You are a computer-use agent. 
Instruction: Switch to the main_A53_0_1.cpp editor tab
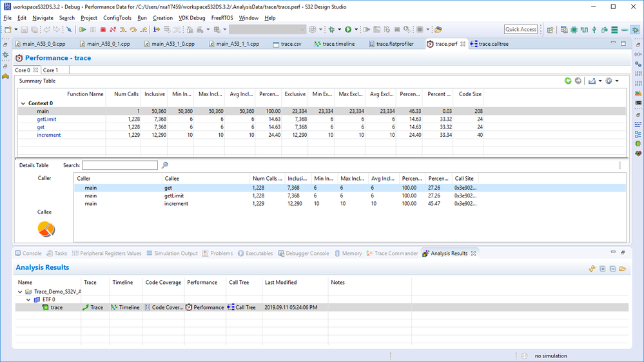tap(104, 44)
